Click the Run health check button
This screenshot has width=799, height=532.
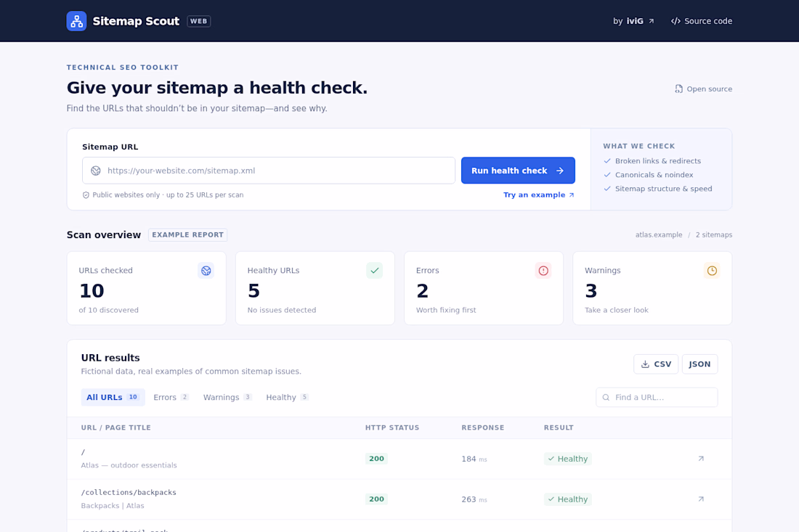tap(518, 171)
